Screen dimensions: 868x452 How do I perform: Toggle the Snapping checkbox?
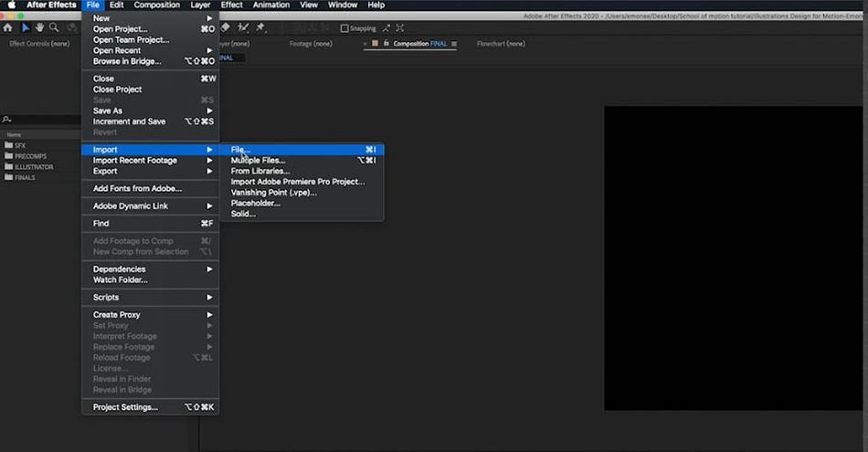tap(344, 28)
